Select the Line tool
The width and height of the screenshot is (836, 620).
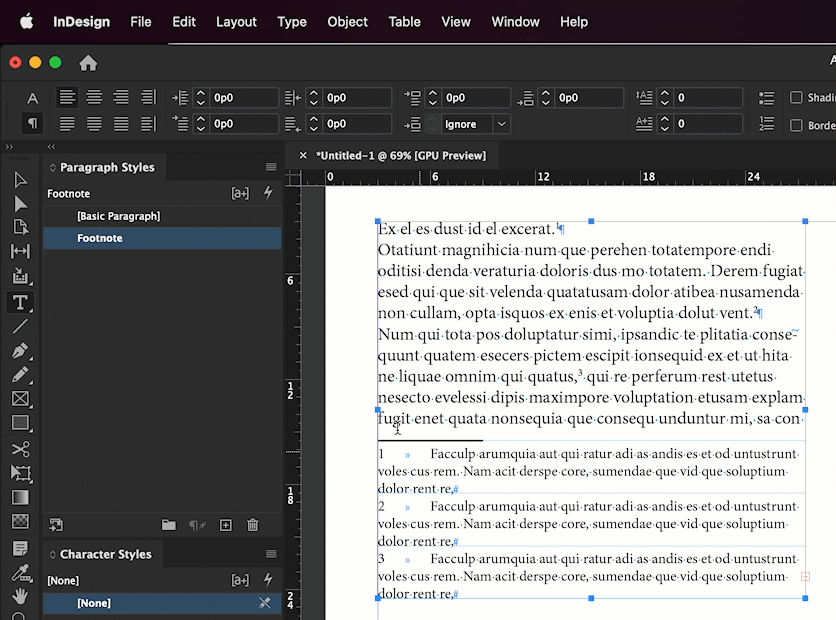click(x=20, y=326)
